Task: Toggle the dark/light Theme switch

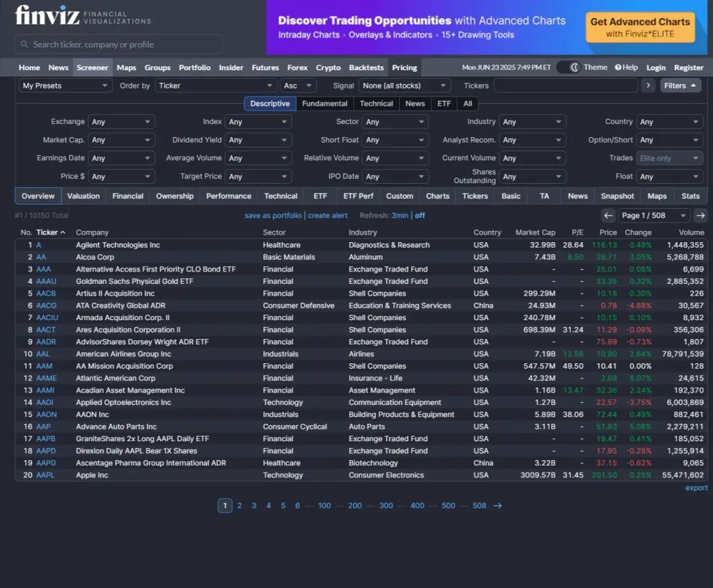Action: click(569, 67)
